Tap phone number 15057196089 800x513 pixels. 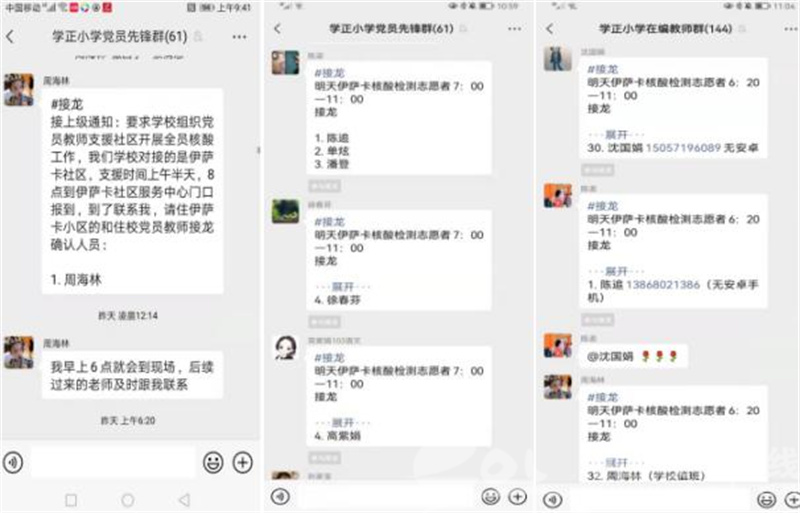click(683, 148)
